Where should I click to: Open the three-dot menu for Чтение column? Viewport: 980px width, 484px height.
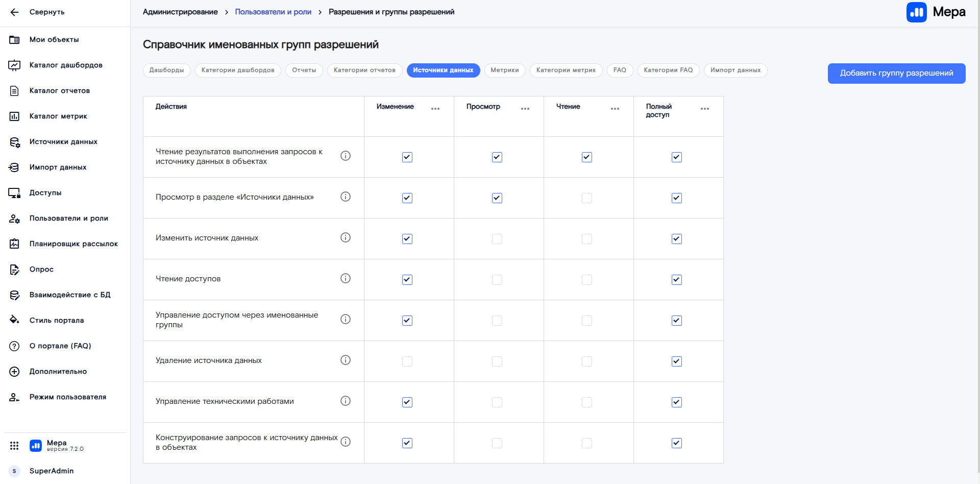click(x=615, y=109)
